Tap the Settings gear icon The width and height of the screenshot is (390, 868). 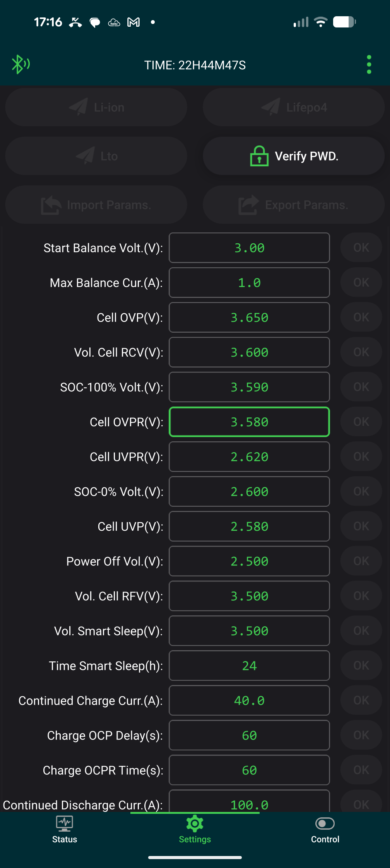coord(195,824)
